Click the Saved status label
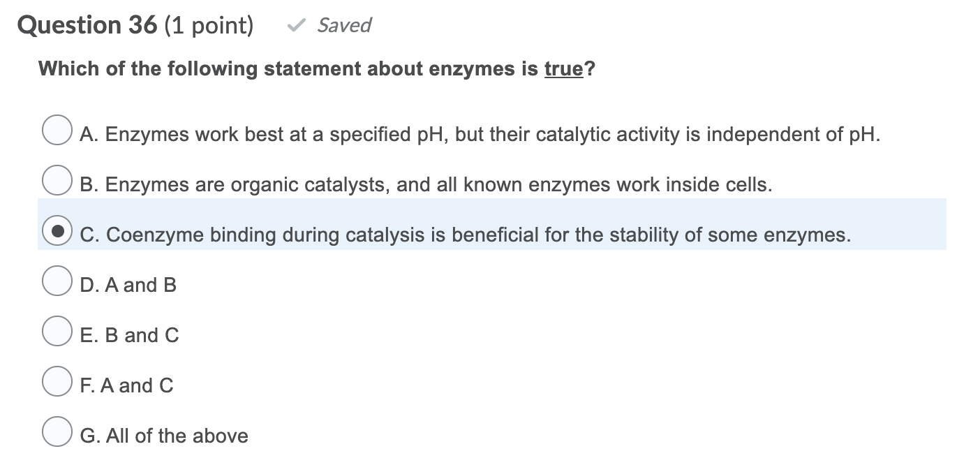The width and height of the screenshot is (980, 465). 343,25
